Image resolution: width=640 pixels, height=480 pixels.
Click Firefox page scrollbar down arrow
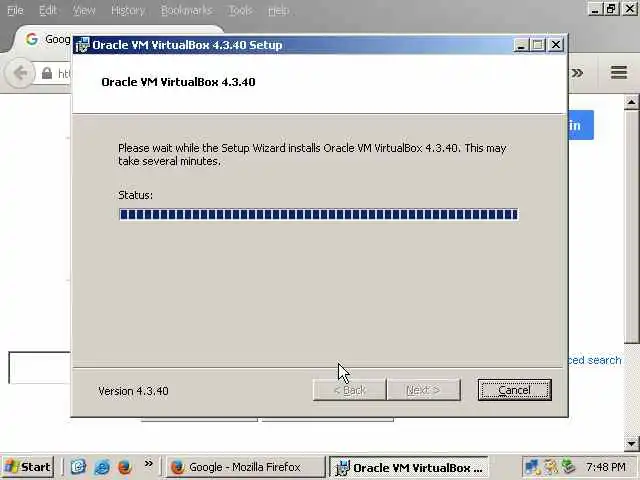point(631,443)
